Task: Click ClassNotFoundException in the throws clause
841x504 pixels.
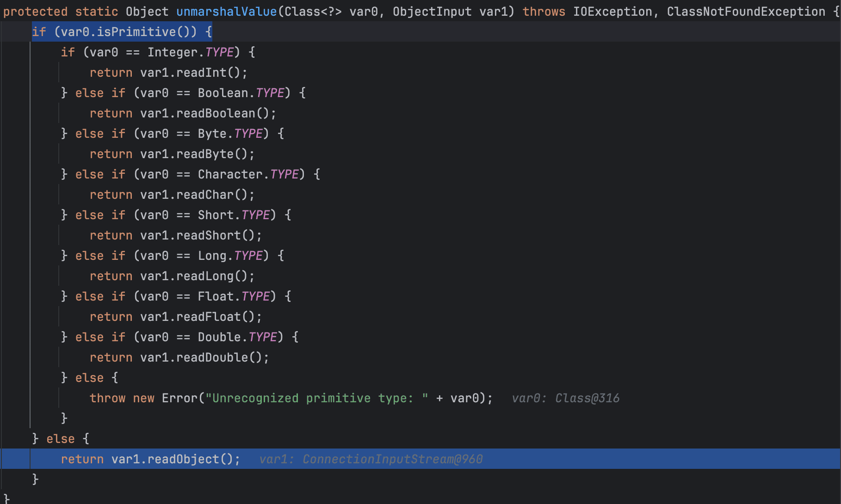Action: (x=746, y=12)
